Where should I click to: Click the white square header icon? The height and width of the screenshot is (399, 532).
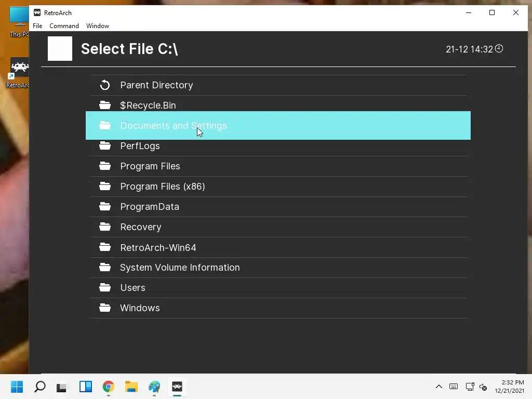tap(60, 49)
